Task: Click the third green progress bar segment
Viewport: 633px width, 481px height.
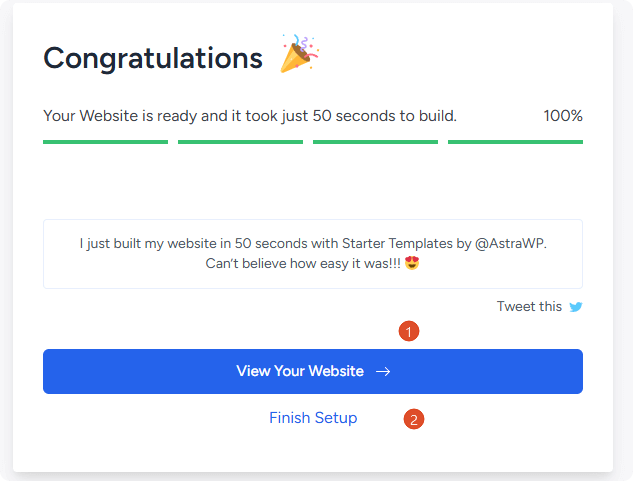Action: [x=375, y=142]
